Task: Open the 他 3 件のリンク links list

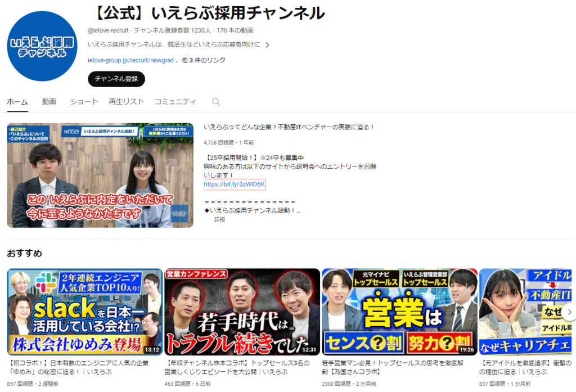Action: point(204,60)
